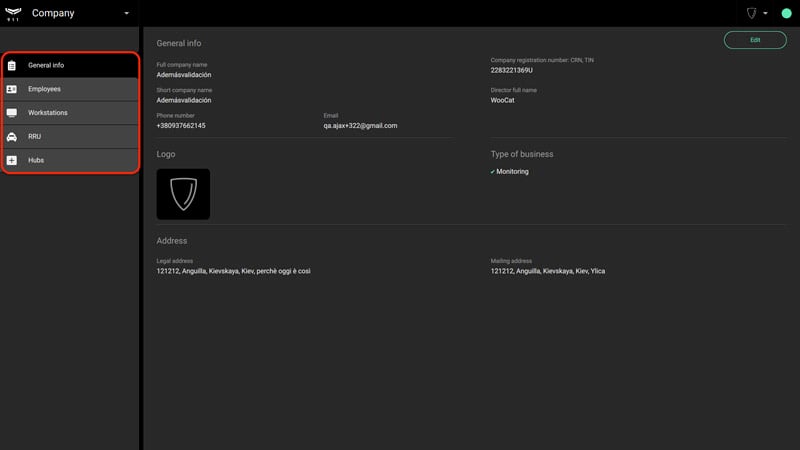Click the shield icon in top bar
Image resolution: width=800 pixels, height=450 pixels.
coord(752,13)
